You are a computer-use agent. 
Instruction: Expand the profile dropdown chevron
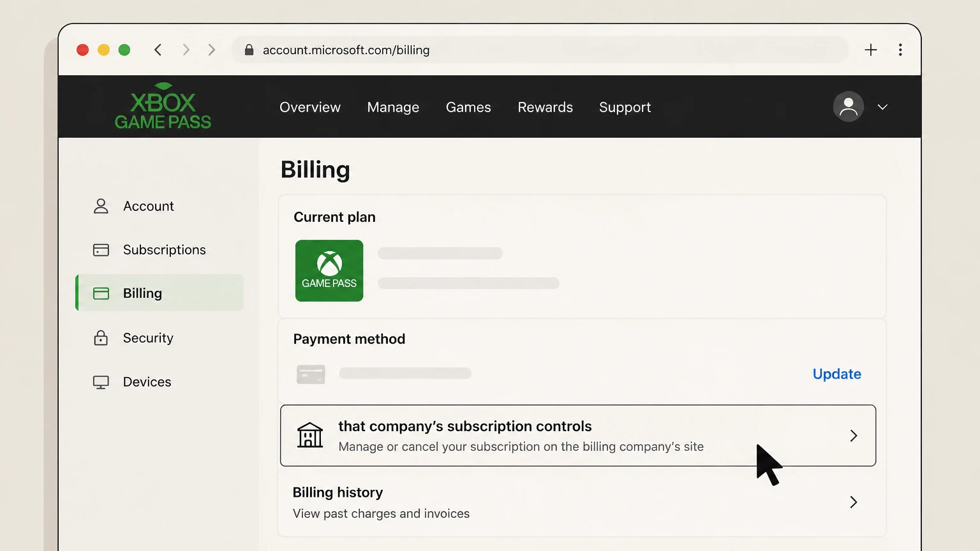click(x=882, y=107)
